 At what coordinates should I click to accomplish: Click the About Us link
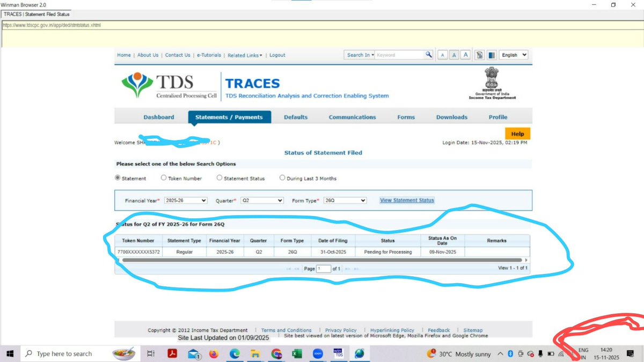[x=148, y=55]
